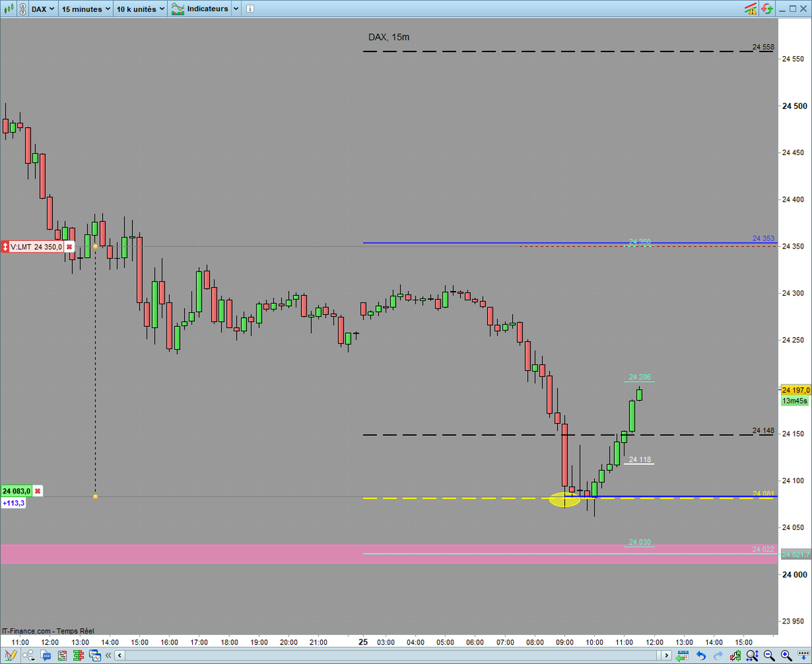Click the IT-Finance.com - Temps Réel text

[48, 630]
